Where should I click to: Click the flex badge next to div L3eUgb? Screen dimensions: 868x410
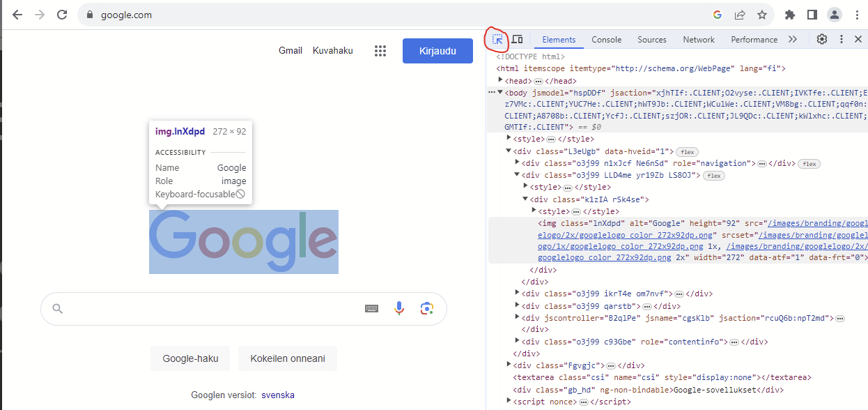[x=688, y=152]
